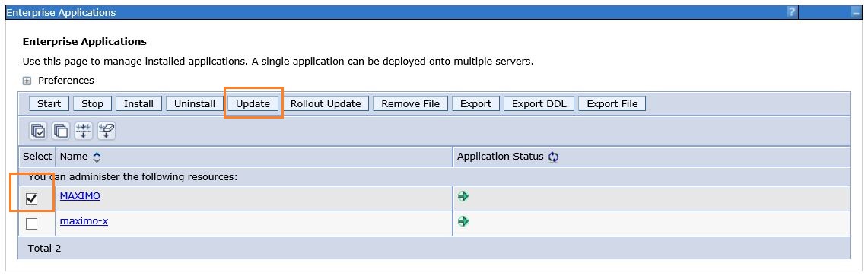Screen dimensions: 868x276
Task: Show the filter view icon
Action: (84, 131)
